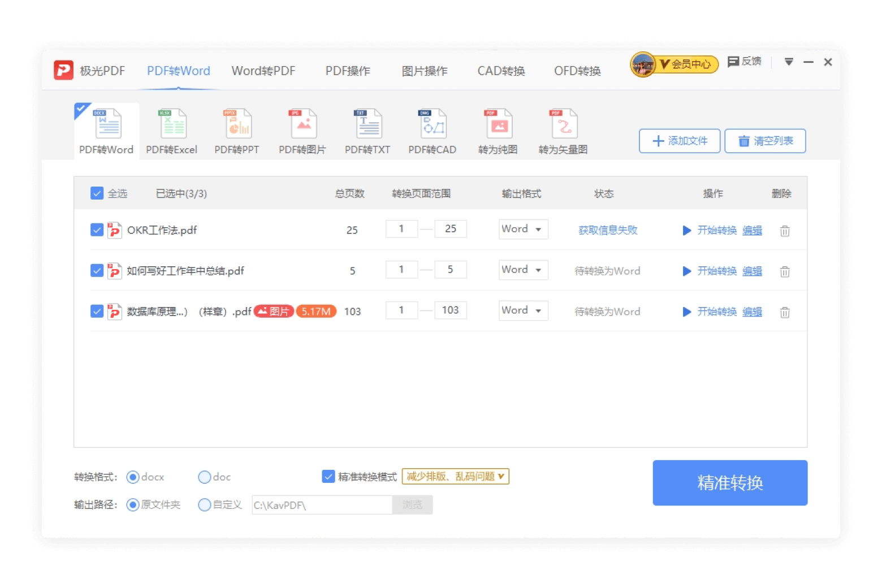The height and width of the screenshot is (588, 882).
Task: Click the PDF转图片 icon
Action: [x=303, y=124]
